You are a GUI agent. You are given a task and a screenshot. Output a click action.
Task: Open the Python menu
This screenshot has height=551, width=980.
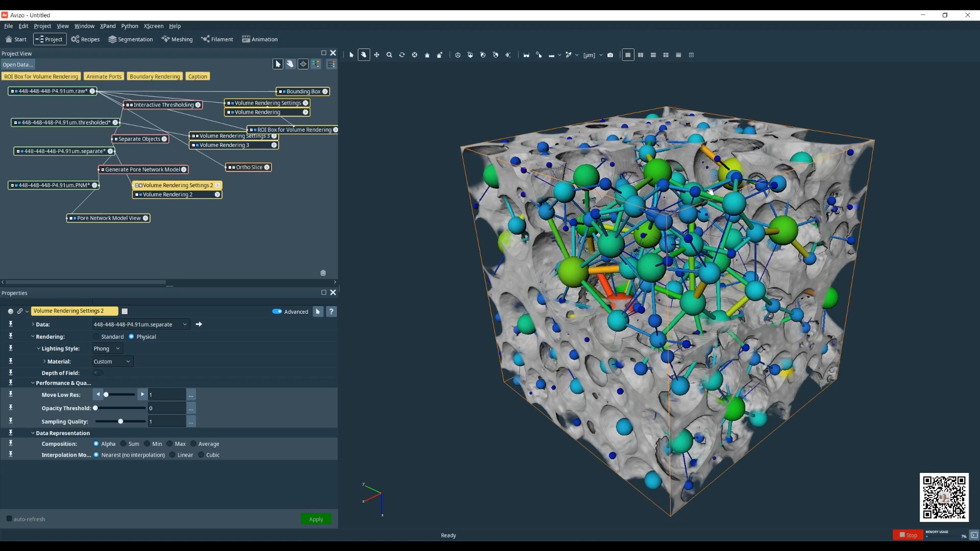pos(130,26)
